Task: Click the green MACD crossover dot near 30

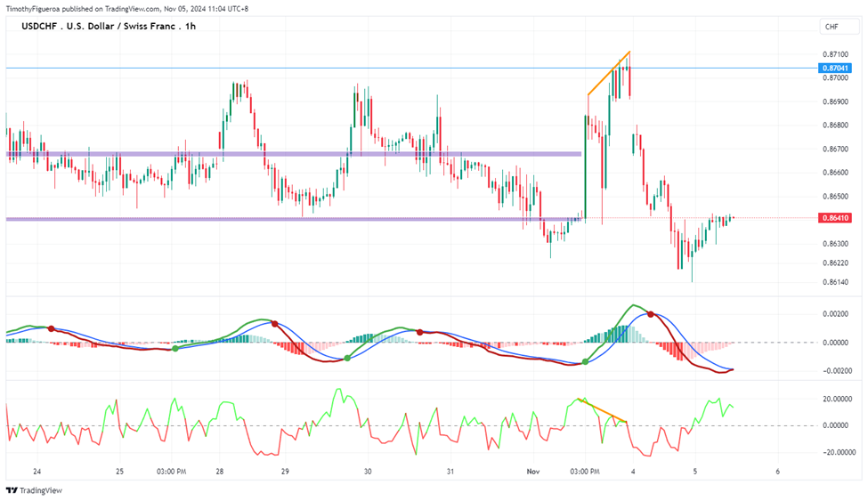Action: pos(347,358)
